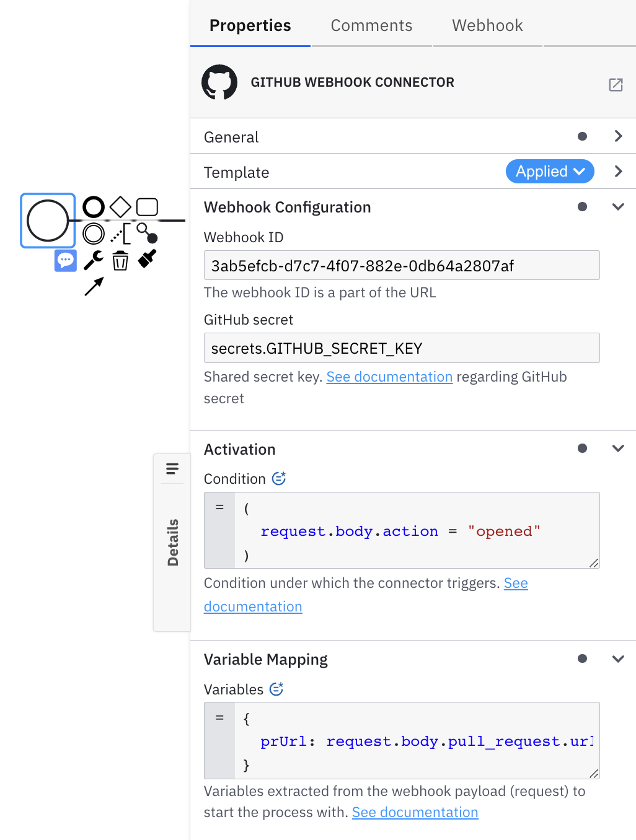Delete the element via the trash icon
Screen dimensions: 636x840
pyautogui.click(x=120, y=260)
